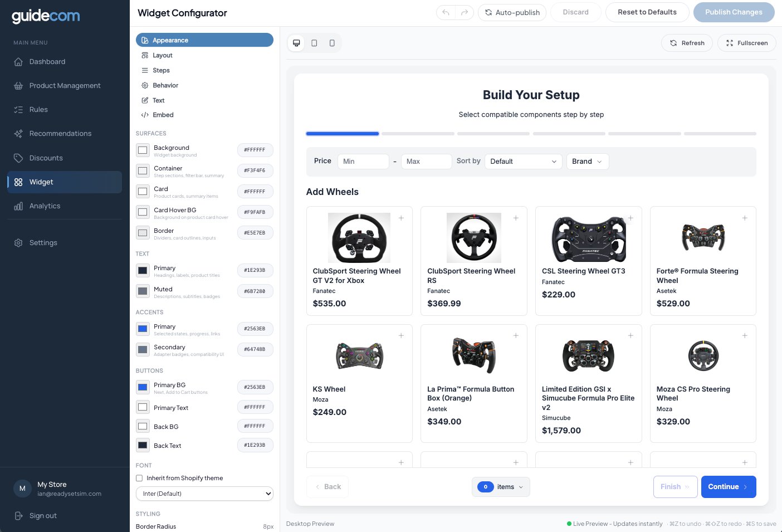782x532 pixels.
Task: Open Analytics from the sidebar
Action: (45, 206)
